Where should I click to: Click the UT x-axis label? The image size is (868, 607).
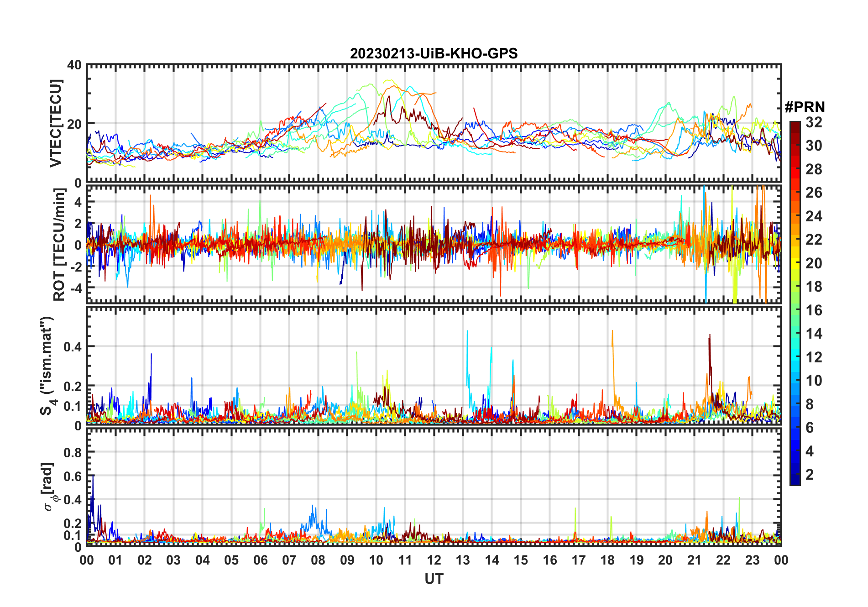pyautogui.click(x=434, y=579)
